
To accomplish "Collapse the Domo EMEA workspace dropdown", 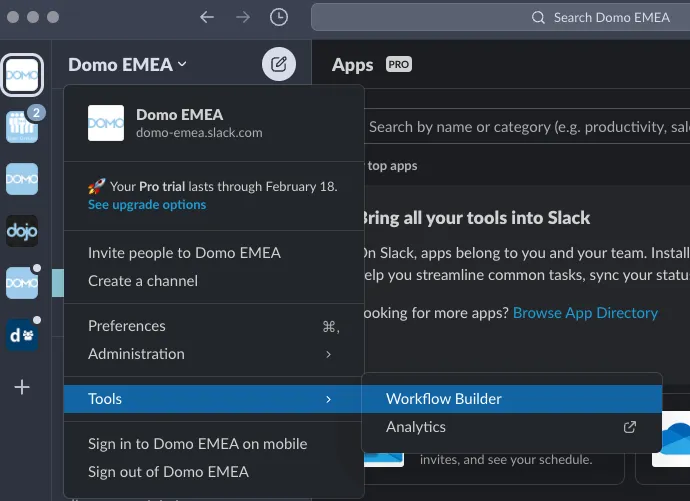I will [127, 65].
